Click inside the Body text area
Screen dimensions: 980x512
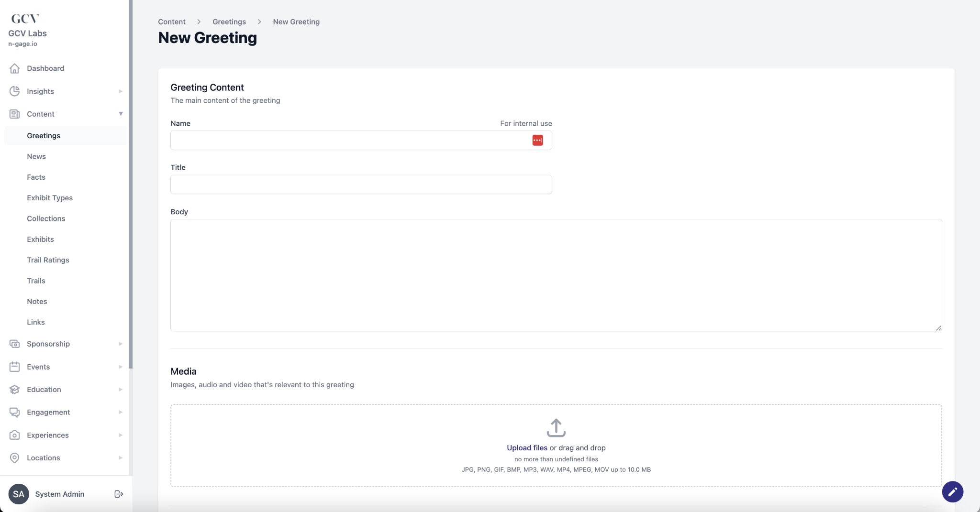[x=556, y=275]
